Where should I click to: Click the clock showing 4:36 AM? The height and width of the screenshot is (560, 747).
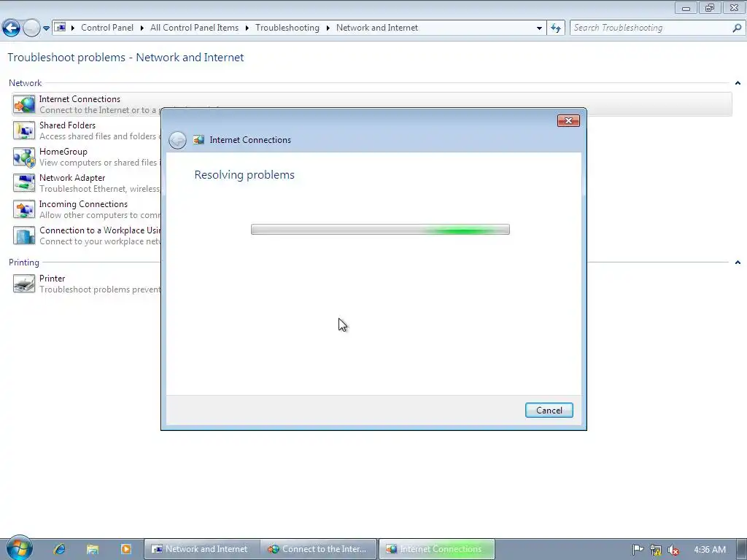point(710,550)
